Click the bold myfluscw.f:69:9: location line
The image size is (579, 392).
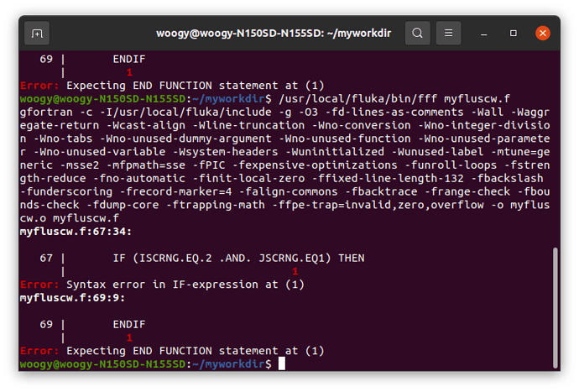click(x=72, y=298)
